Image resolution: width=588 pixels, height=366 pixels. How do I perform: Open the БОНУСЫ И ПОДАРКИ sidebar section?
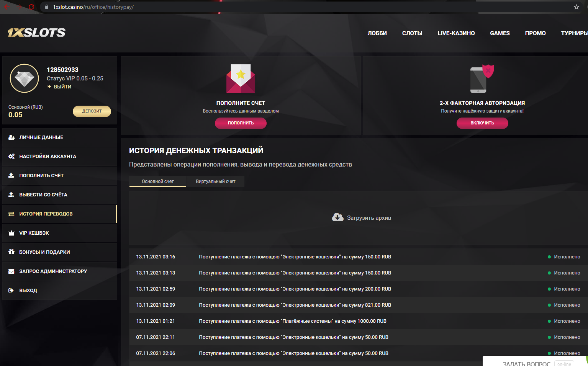click(x=60, y=252)
